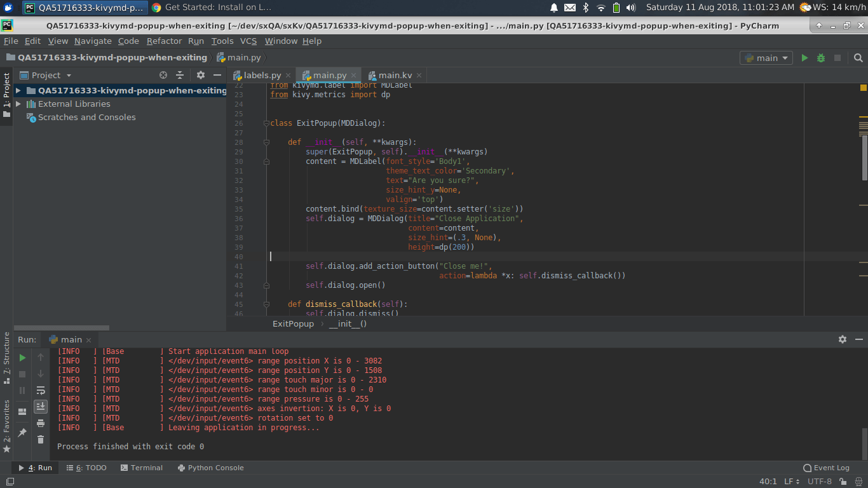The image size is (868, 488).
Task: Click the scroll-from-source target icon
Action: [163, 75]
